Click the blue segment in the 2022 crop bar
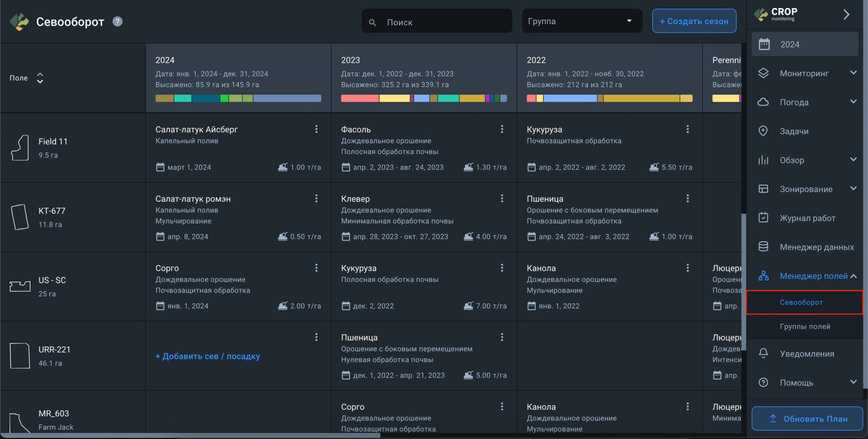 pos(570,98)
